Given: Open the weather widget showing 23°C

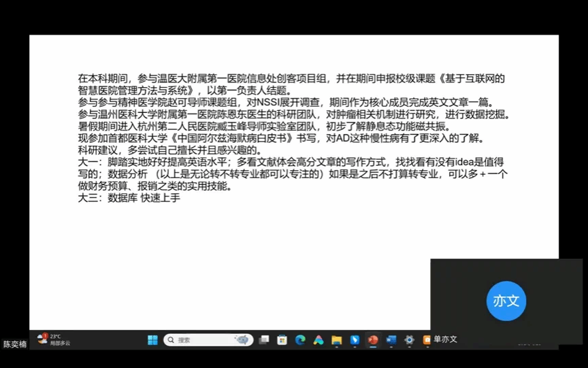Looking at the screenshot, I should click(x=53, y=339).
